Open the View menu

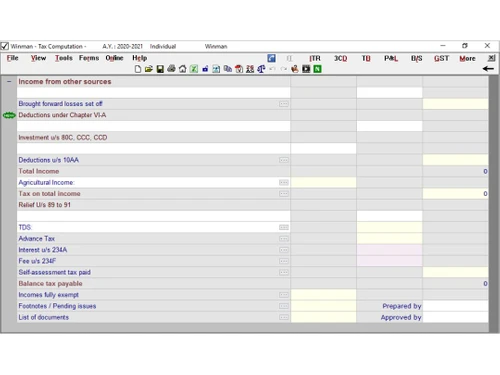tap(38, 58)
